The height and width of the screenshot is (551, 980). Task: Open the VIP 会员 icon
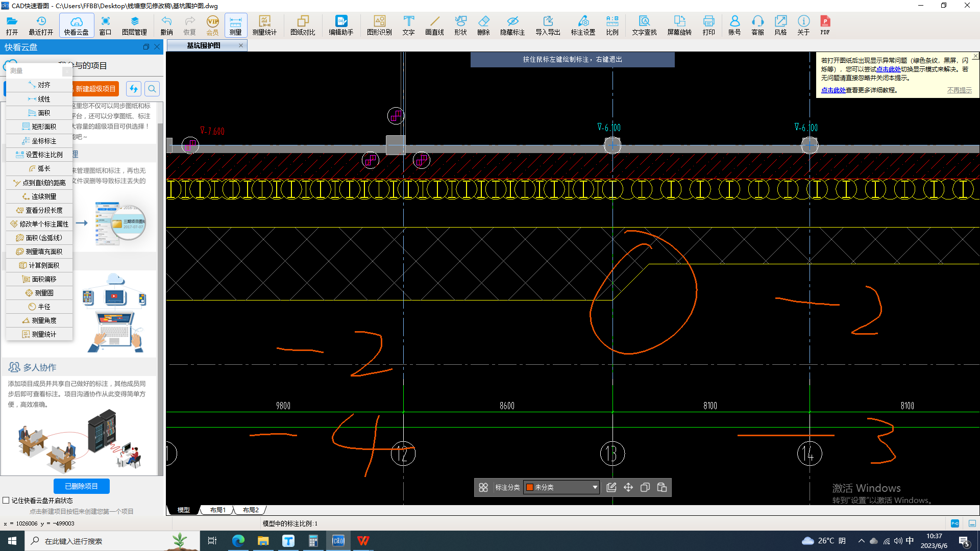212,25
